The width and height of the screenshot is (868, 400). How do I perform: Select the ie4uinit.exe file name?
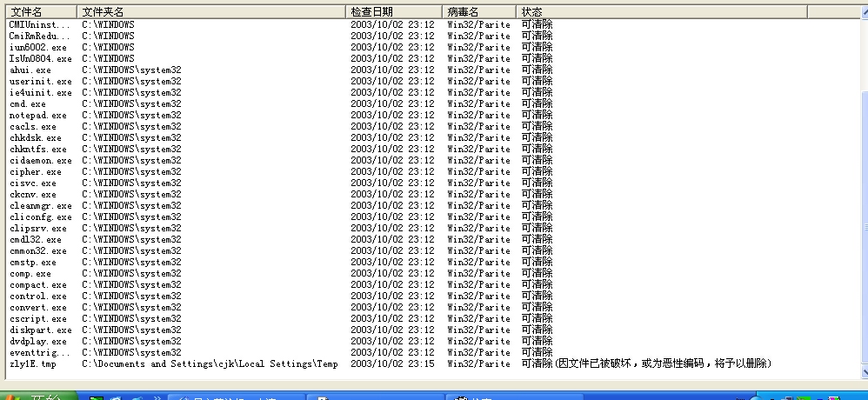tap(40, 92)
